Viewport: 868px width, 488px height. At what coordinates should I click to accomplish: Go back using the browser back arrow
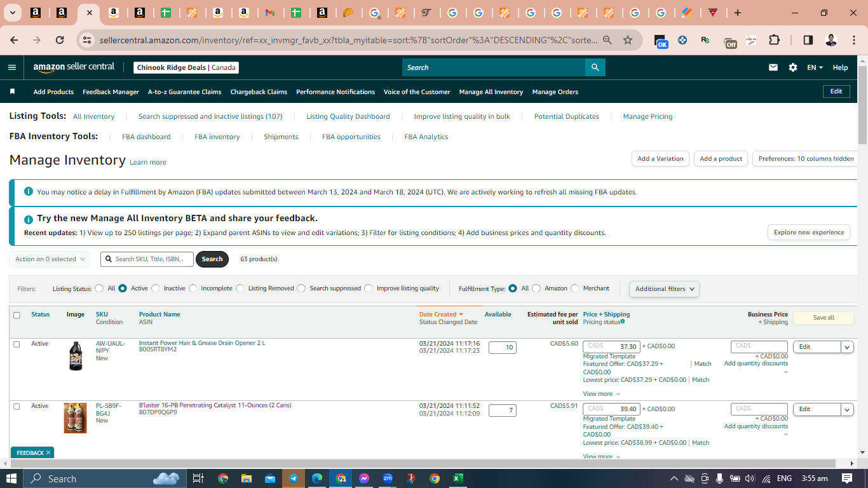14,40
